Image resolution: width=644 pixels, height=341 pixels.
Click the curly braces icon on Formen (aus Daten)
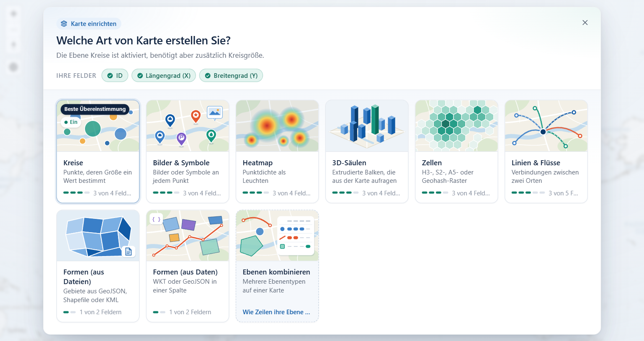156,219
